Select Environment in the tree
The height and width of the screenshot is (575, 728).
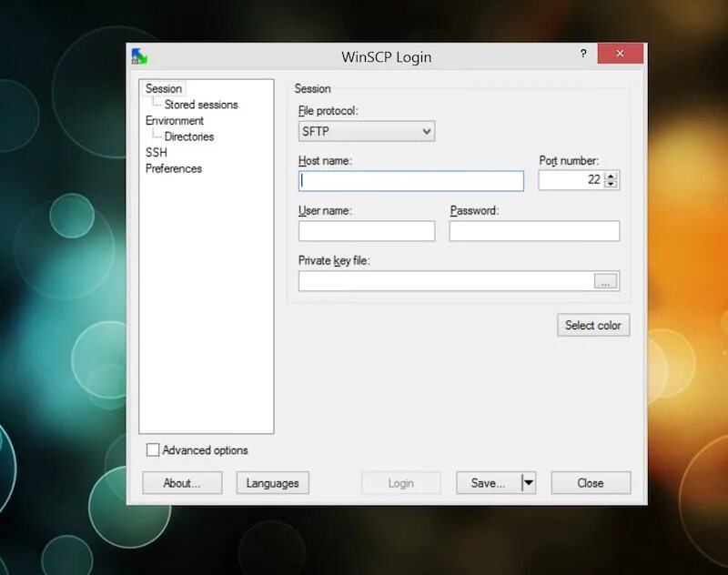click(175, 121)
